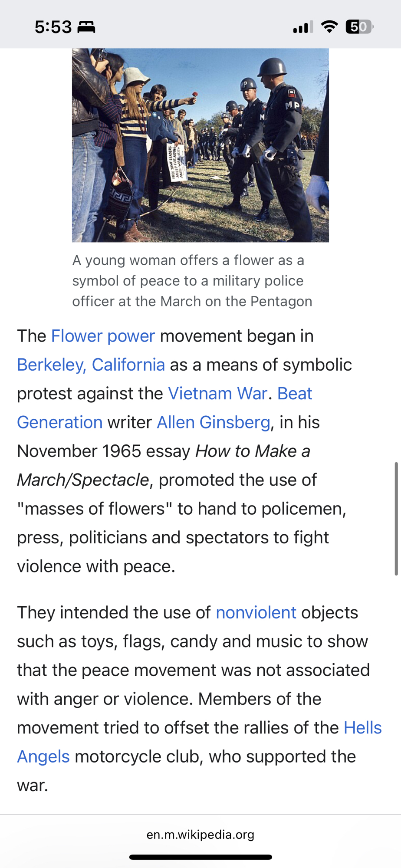
Task: Tap 'Generation' in the Beat Generation link
Action: (x=60, y=422)
